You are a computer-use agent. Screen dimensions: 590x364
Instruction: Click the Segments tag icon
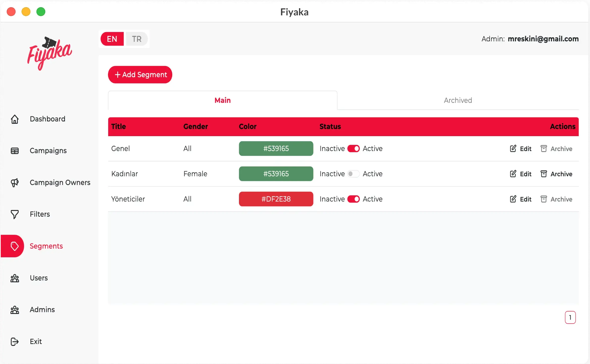click(15, 246)
